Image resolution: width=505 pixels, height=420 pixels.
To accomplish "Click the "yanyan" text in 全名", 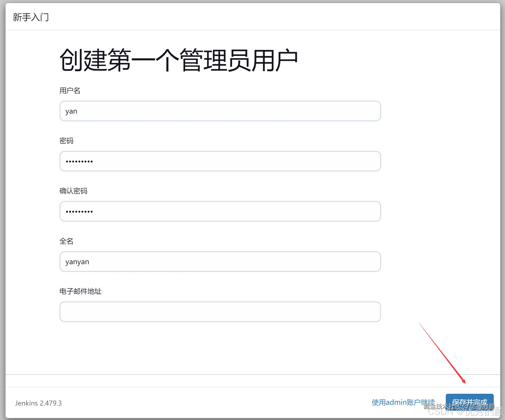I will 77,262.
